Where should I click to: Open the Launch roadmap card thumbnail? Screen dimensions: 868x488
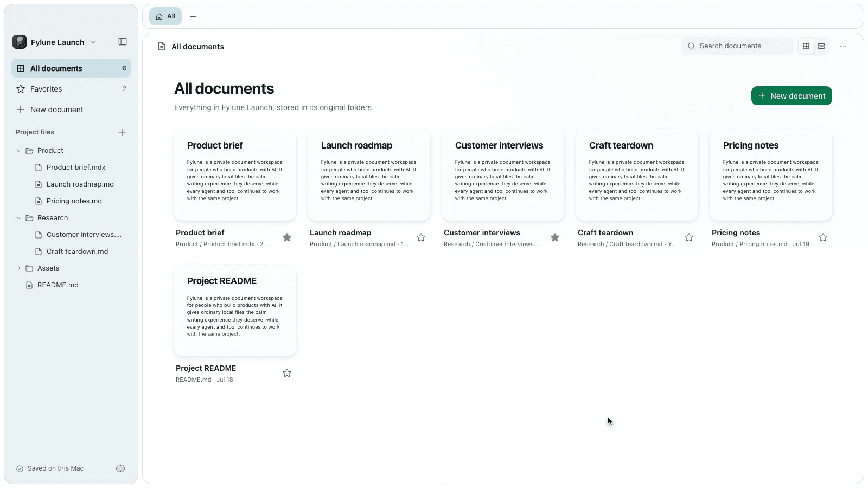point(369,175)
